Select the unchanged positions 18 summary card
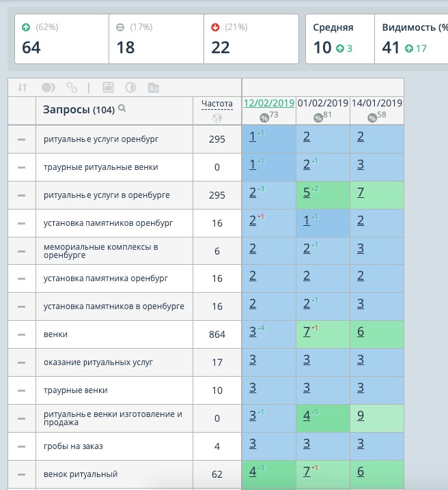The height and width of the screenshot is (490, 448). tap(156, 39)
